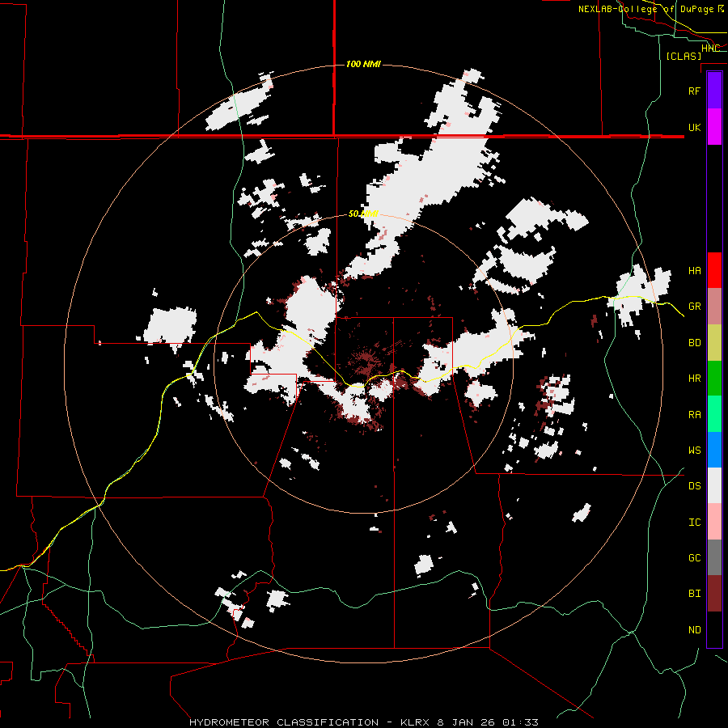
Task: Click the "GC" legend label
Action: [694, 558]
